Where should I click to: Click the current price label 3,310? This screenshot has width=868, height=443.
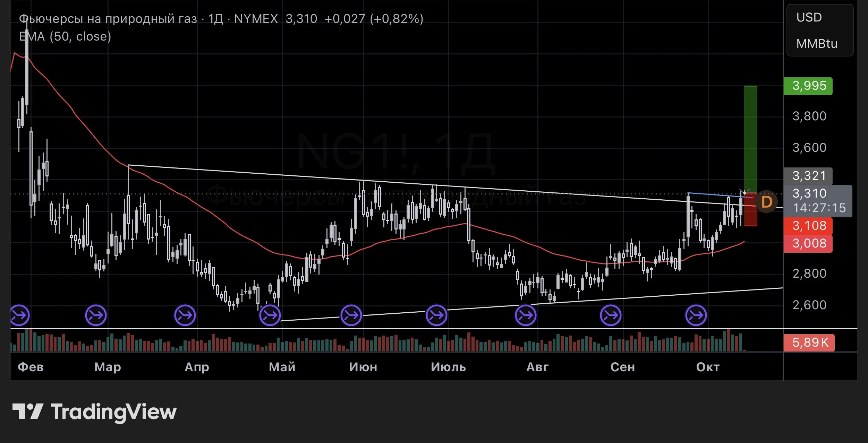818,201
